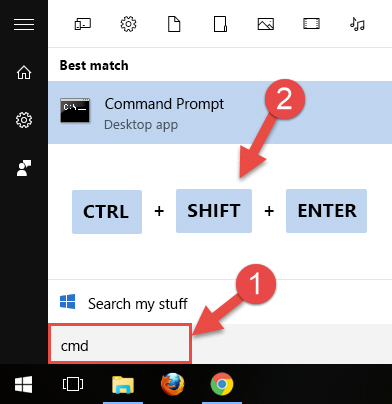
Task: Go to Home in the search sidebar
Action: pyautogui.click(x=24, y=72)
